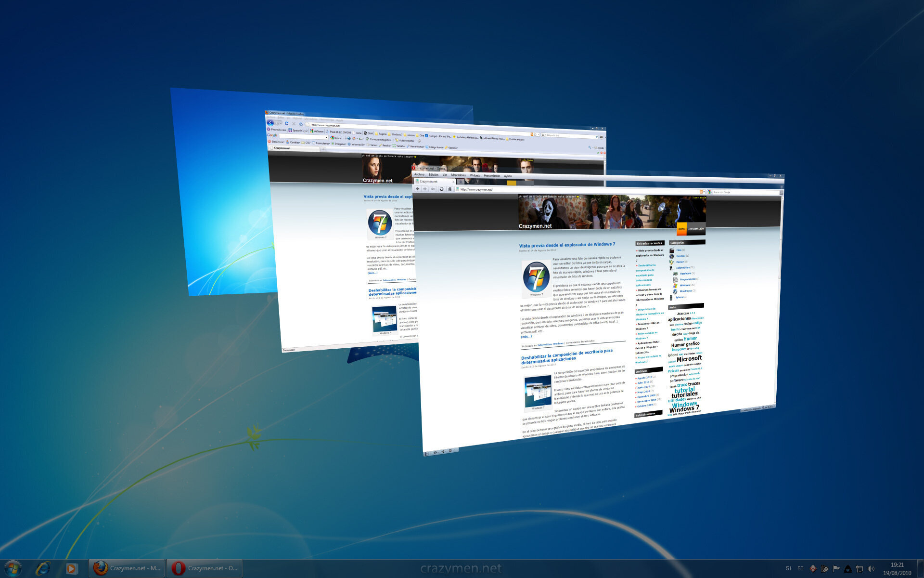Click Firefox new tab plus button

[323, 149]
